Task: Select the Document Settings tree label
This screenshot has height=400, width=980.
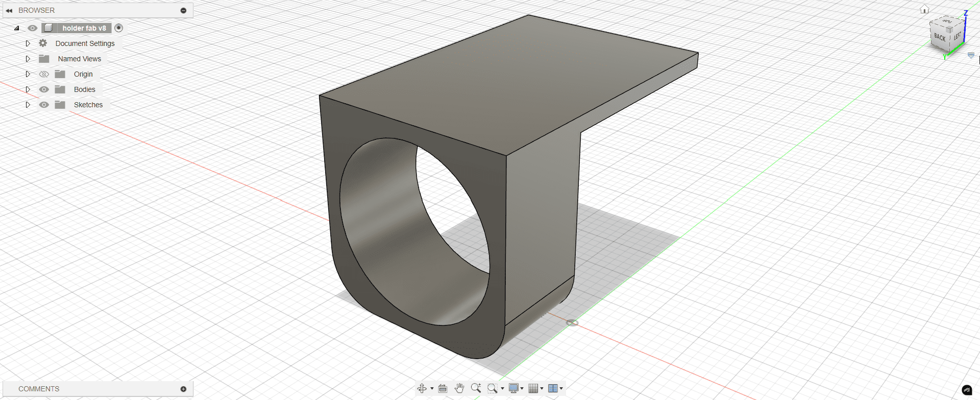Action: click(x=85, y=43)
